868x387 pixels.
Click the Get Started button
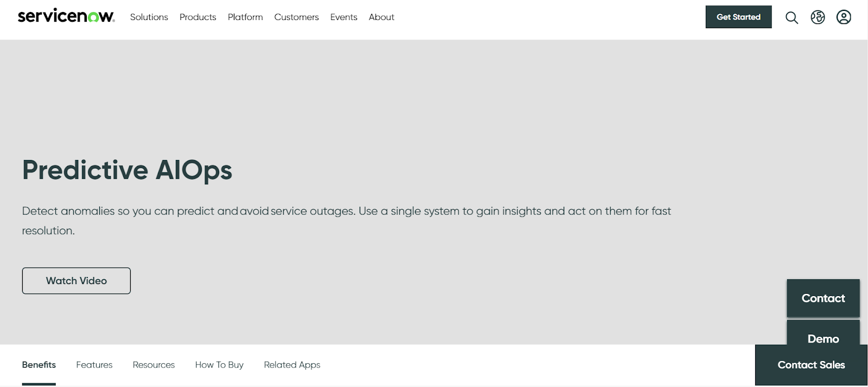738,17
